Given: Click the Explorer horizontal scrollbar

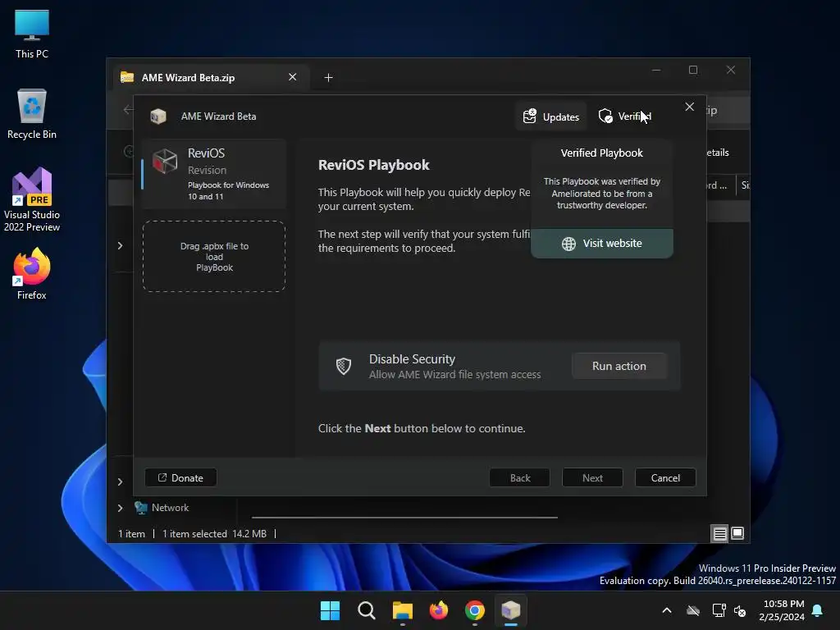Looking at the screenshot, I should (x=404, y=518).
